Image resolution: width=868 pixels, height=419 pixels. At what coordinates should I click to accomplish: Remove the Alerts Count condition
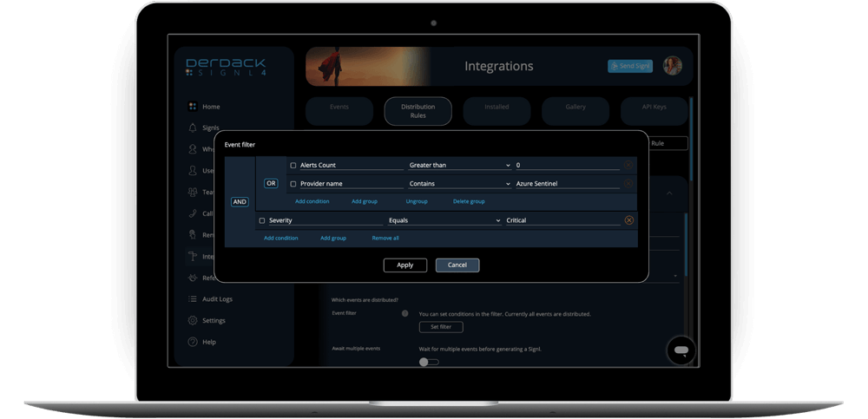click(628, 165)
